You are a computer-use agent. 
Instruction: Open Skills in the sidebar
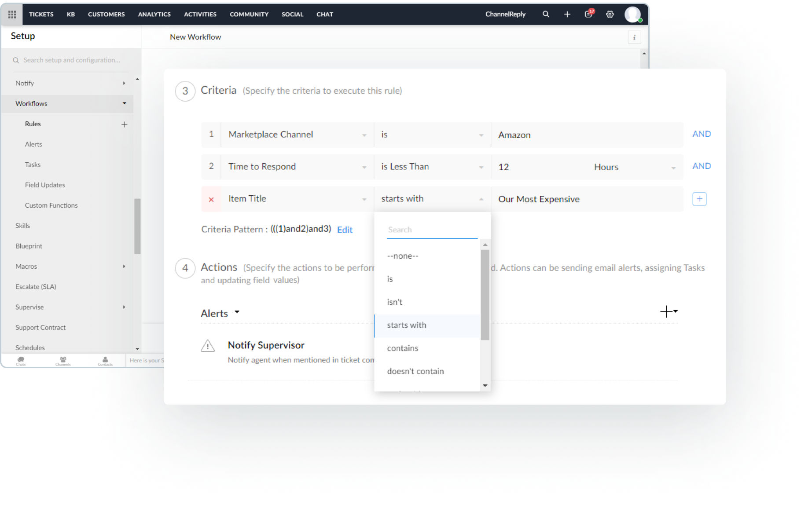pos(22,226)
